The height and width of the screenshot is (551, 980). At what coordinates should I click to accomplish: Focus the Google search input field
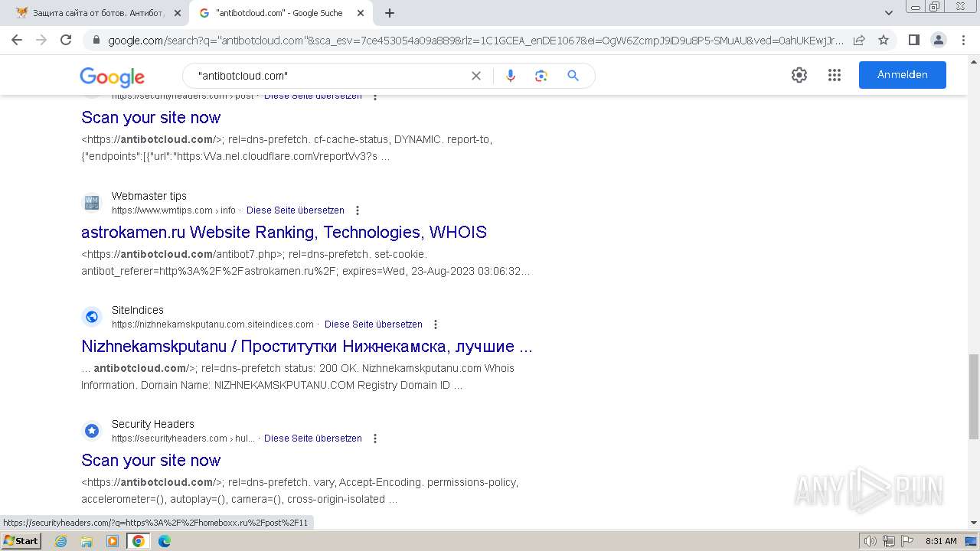click(329, 76)
